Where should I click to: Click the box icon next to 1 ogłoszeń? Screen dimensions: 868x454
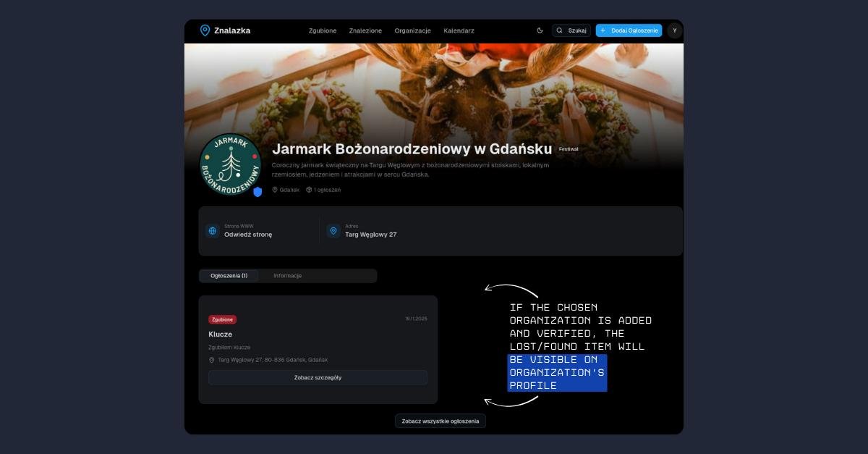click(309, 190)
